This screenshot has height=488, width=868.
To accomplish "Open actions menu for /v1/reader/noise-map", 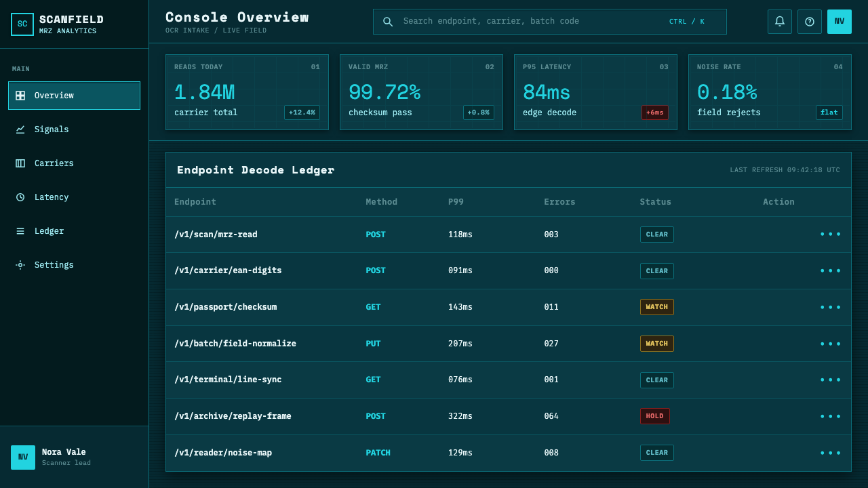I will coord(831,453).
